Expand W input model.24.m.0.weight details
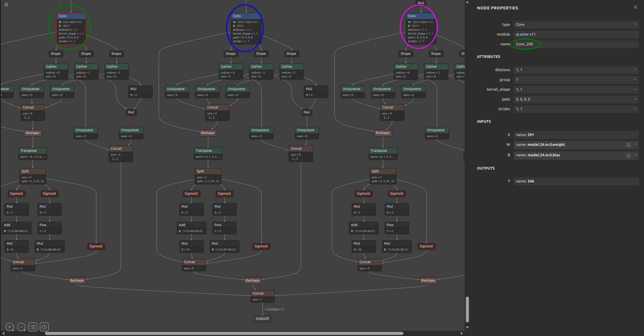 [x=635, y=144]
